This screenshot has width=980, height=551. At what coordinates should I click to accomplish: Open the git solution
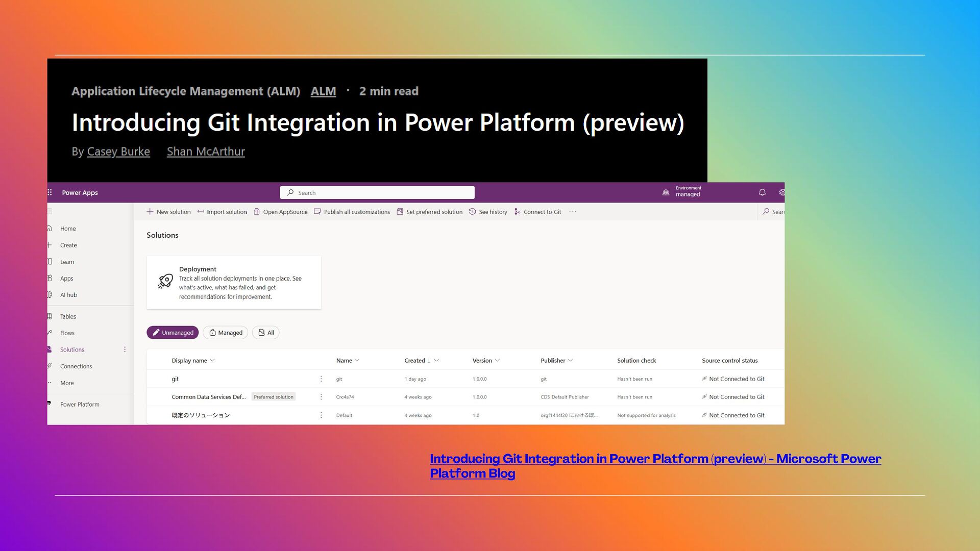175,379
